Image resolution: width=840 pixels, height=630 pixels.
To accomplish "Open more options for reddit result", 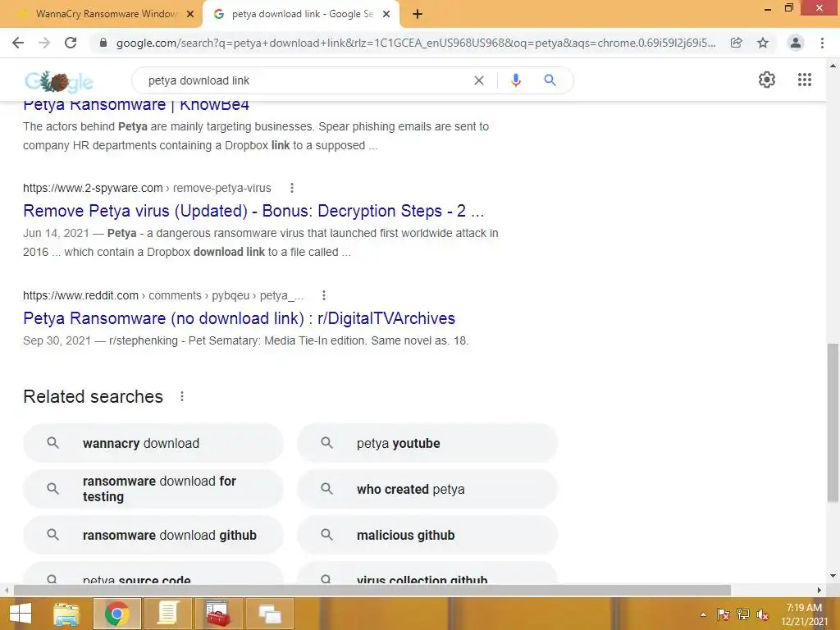I will click(x=323, y=295).
